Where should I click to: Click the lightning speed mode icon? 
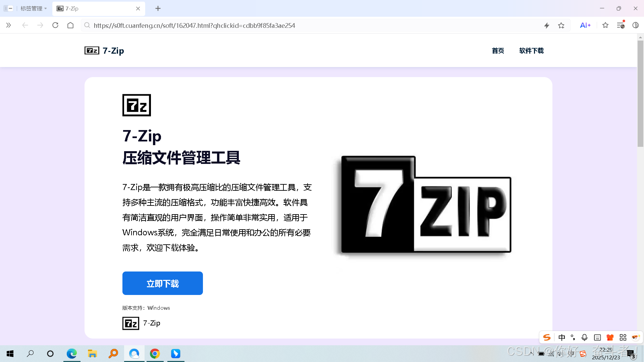click(547, 25)
